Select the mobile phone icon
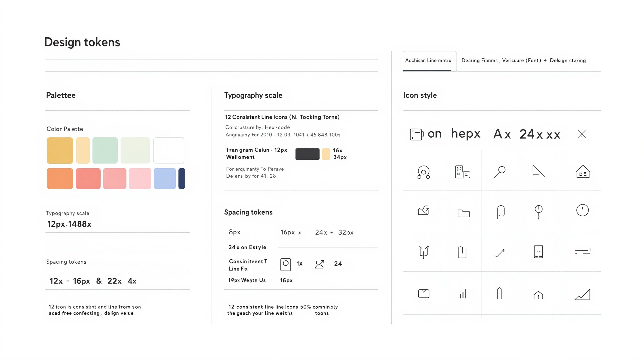This screenshot has width=644, height=360. pyautogui.click(x=539, y=251)
